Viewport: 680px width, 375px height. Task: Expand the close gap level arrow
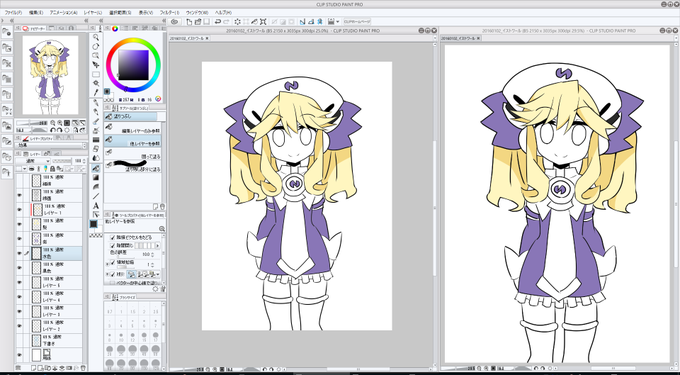(x=157, y=245)
